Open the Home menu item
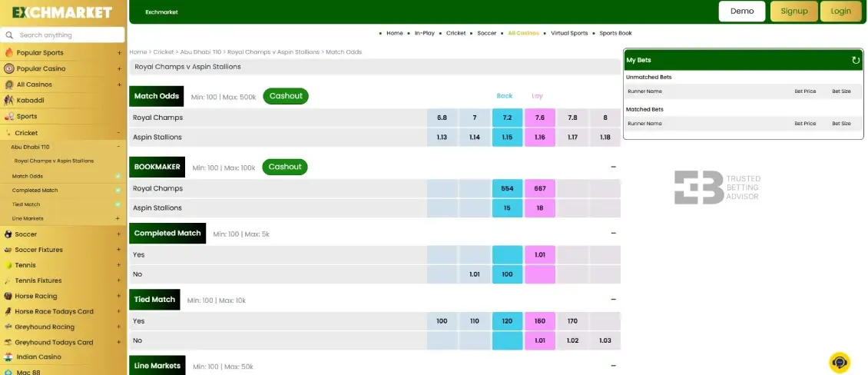The width and height of the screenshot is (868, 375). (x=395, y=33)
